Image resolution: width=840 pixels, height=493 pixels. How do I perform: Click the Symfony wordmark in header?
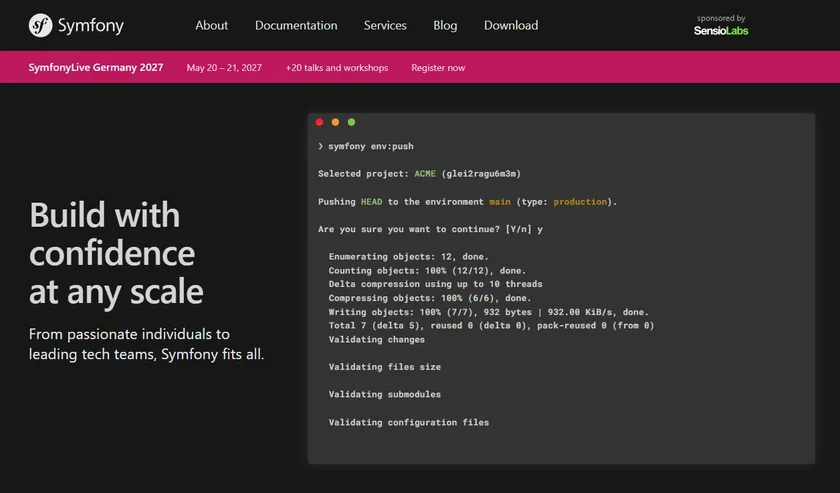click(x=91, y=26)
